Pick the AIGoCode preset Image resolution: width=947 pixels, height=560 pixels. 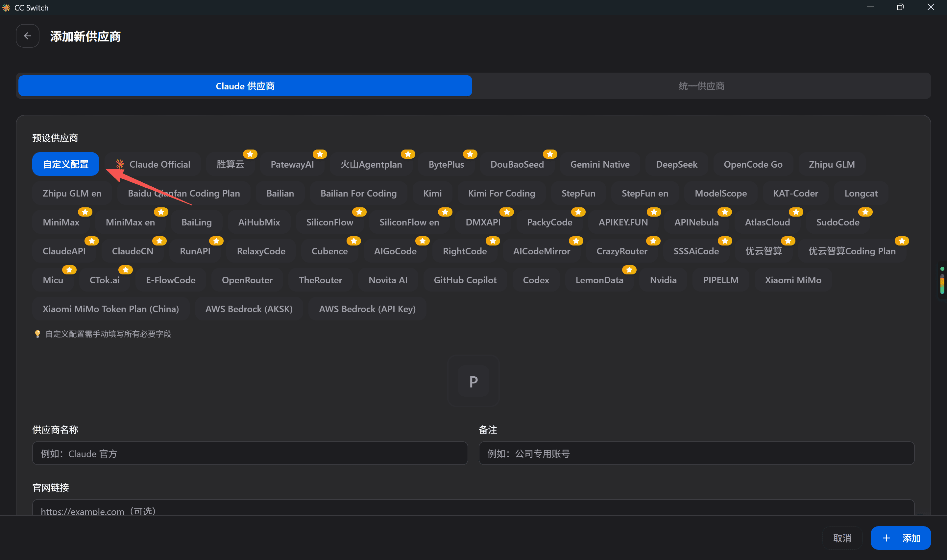[395, 251]
